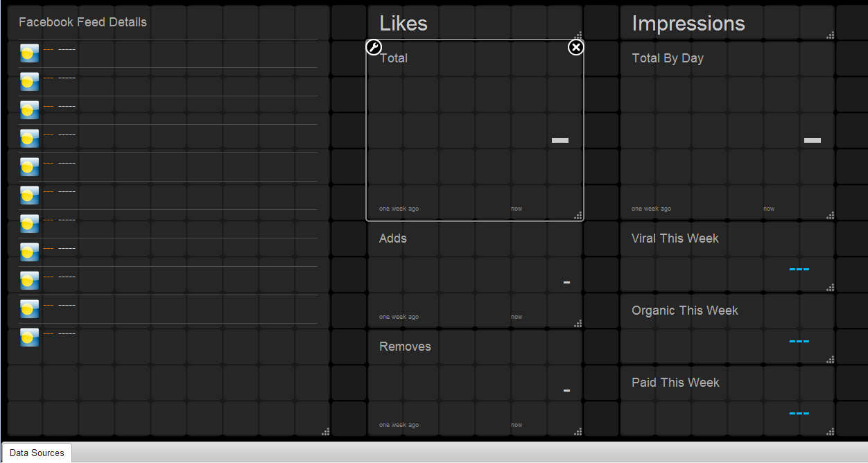Click resize handle of Likes header widget
Viewport: 868px width, 463px height.
(x=578, y=35)
